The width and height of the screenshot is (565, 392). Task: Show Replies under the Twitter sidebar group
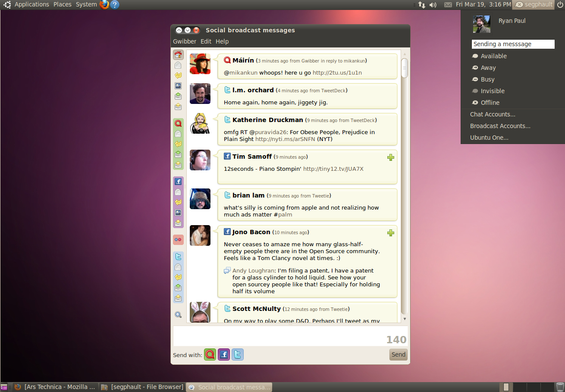(178, 277)
